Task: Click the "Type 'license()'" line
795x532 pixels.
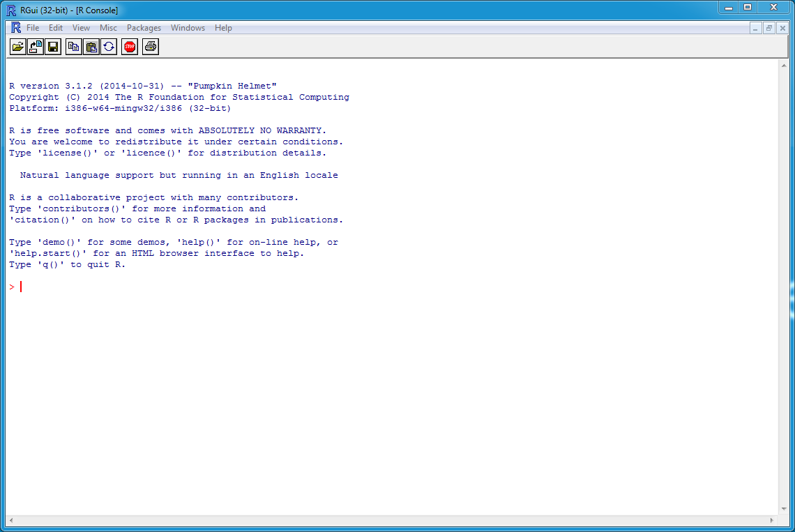Action: [x=167, y=153]
